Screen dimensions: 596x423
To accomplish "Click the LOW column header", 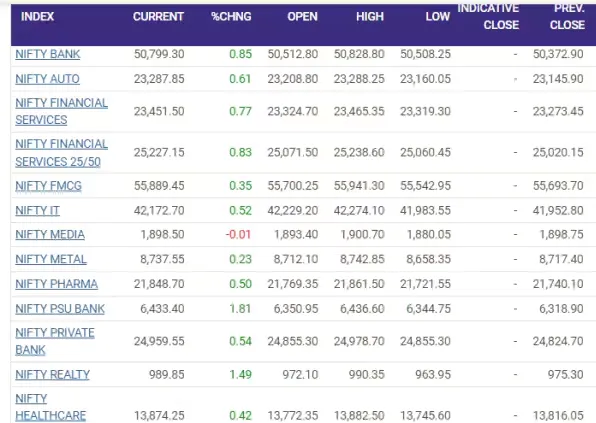I will pyautogui.click(x=437, y=17).
